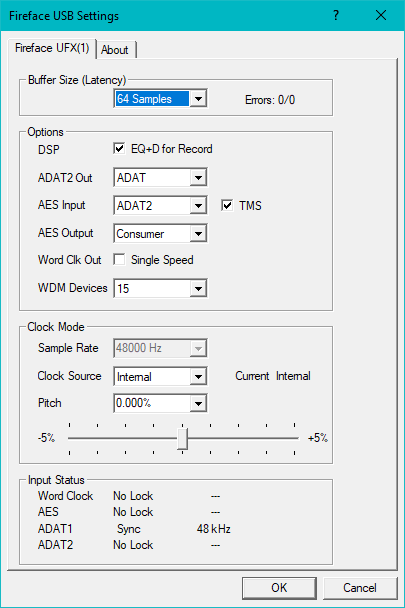Close the Fireface USB Settings dialog
The width and height of the screenshot is (405, 608).
pyautogui.click(x=381, y=16)
